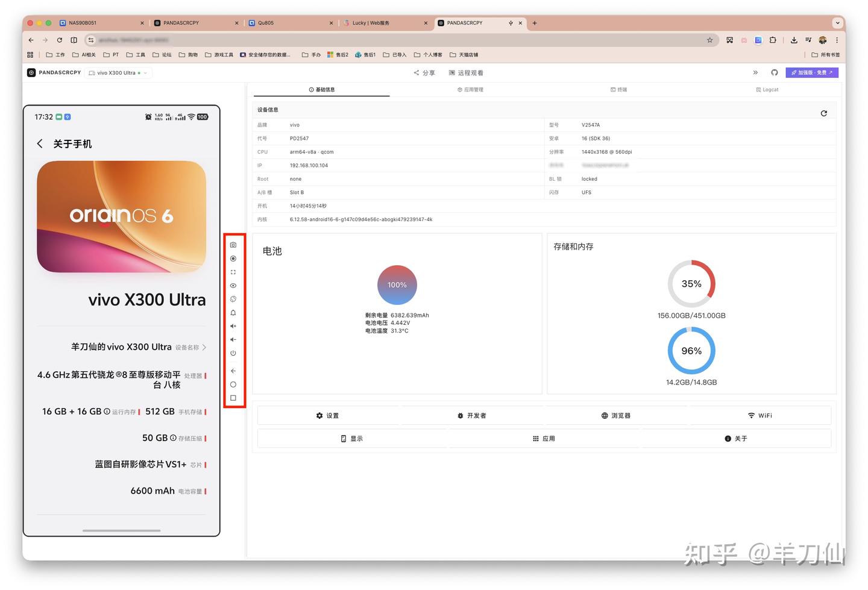Tap the back arrow beside 关于手机

(40, 143)
